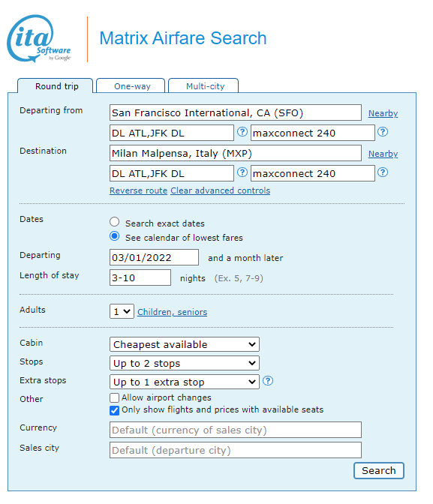
Task: Open help icon beside departure routing codes field
Action: tap(242, 132)
